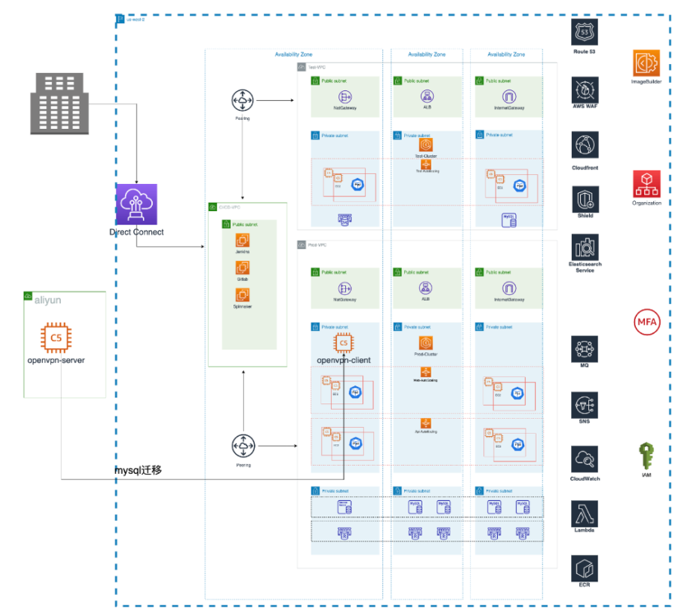Select the 'Cloudfront' caption text
682x616 pixels.
(585, 168)
